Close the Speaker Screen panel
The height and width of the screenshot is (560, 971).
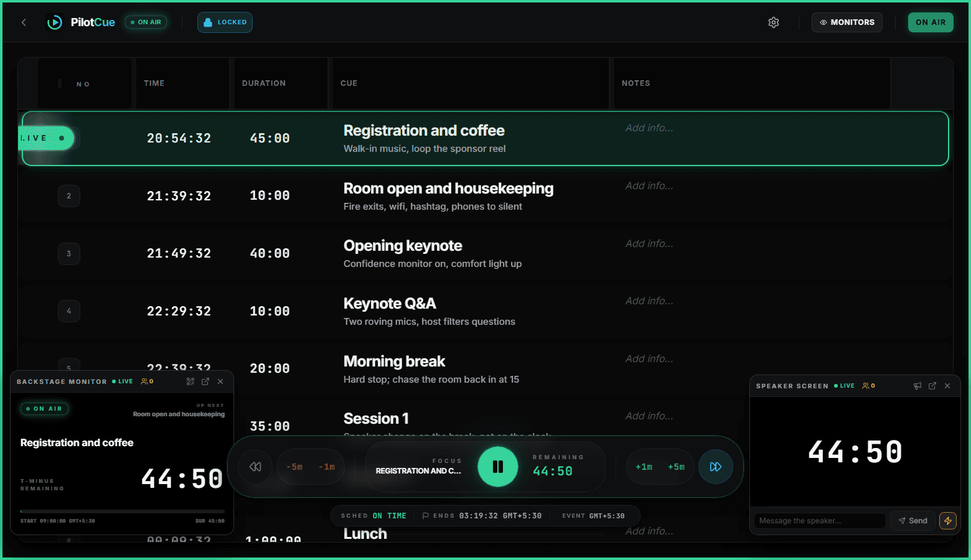pyautogui.click(x=947, y=386)
